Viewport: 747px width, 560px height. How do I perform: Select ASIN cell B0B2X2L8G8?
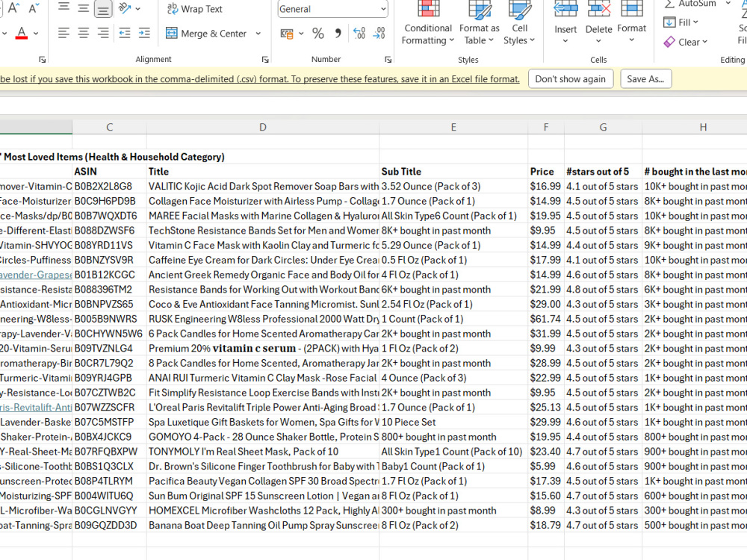tap(110, 186)
